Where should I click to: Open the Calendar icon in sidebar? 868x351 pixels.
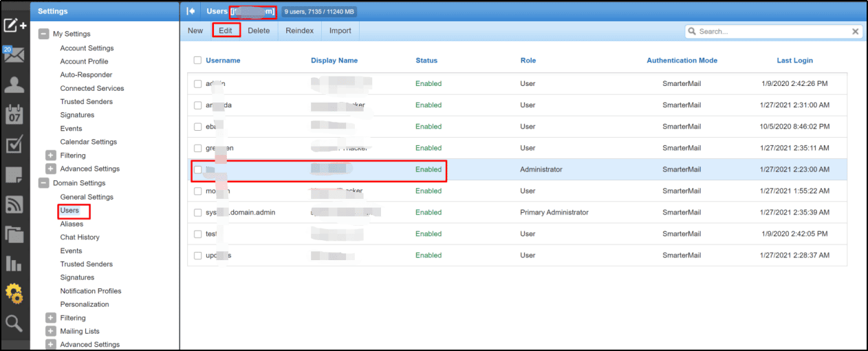(x=14, y=114)
